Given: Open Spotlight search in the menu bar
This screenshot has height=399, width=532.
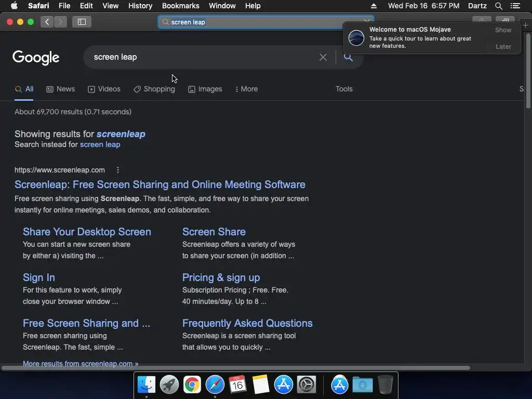Looking at the screenshot, I should 498,6.
